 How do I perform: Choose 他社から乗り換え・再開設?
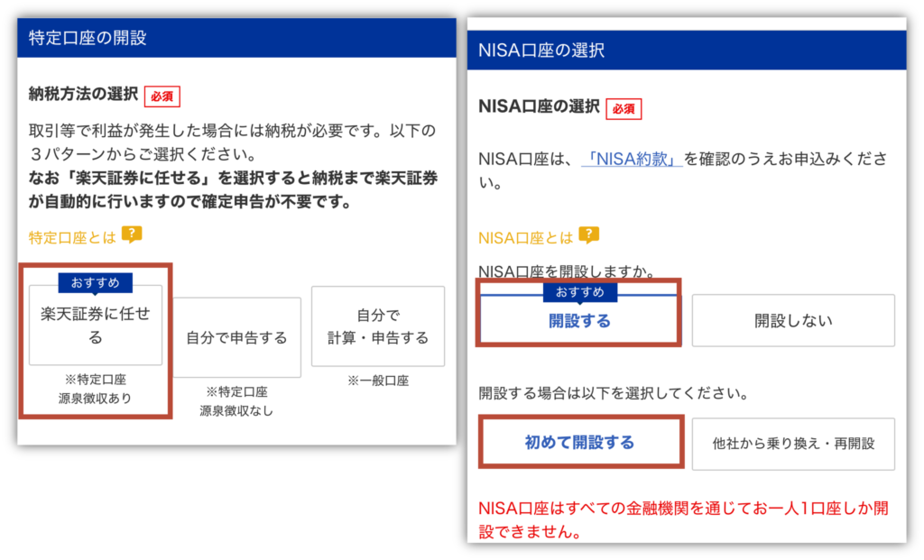click(x=793, y=443)
